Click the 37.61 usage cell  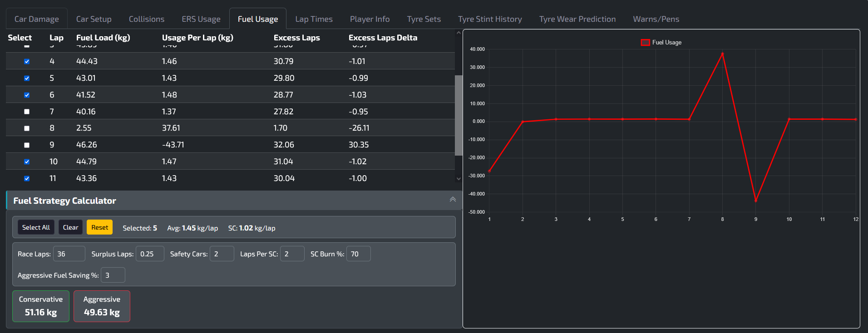pyautogui.click(x=171, y=128)
